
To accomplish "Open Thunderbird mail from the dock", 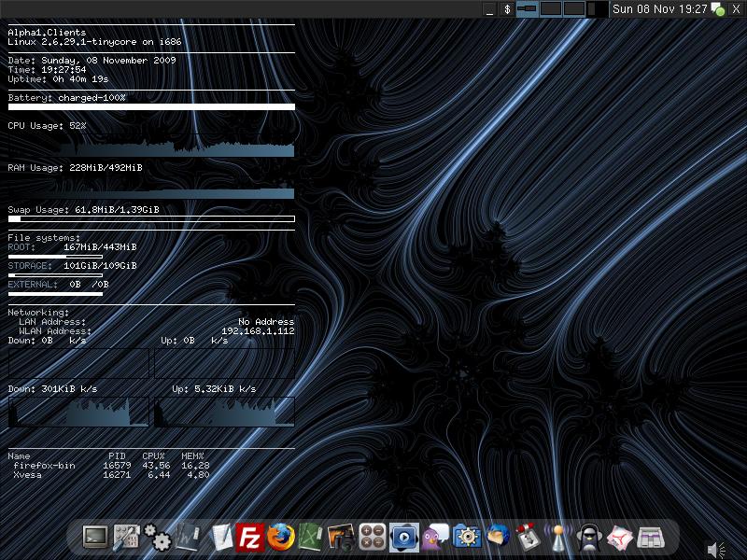I will point(497,537).
